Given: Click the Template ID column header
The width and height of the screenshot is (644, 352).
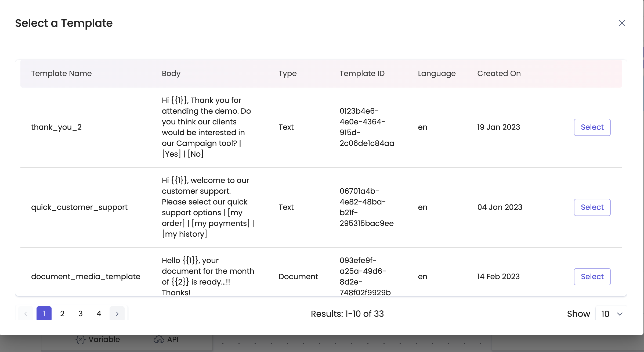Looking at the screenshot, I should coord(362,73).
